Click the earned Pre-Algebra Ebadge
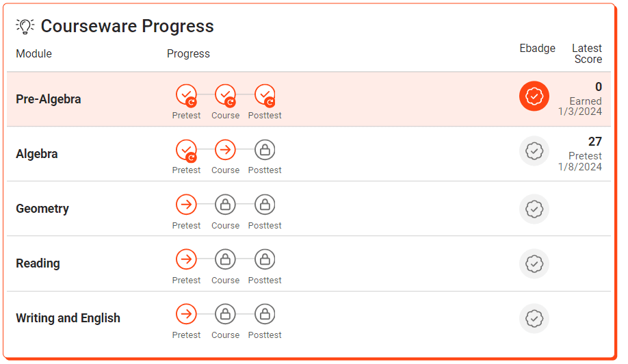The width and height of the screenshot is (628, 364). (534, 96)
